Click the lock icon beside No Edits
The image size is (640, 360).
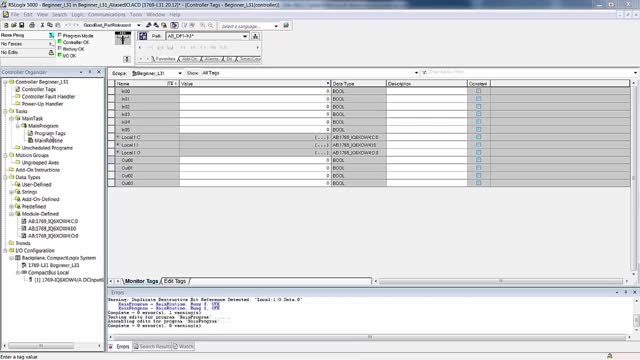pyautogui.click(x=51, y=52)
